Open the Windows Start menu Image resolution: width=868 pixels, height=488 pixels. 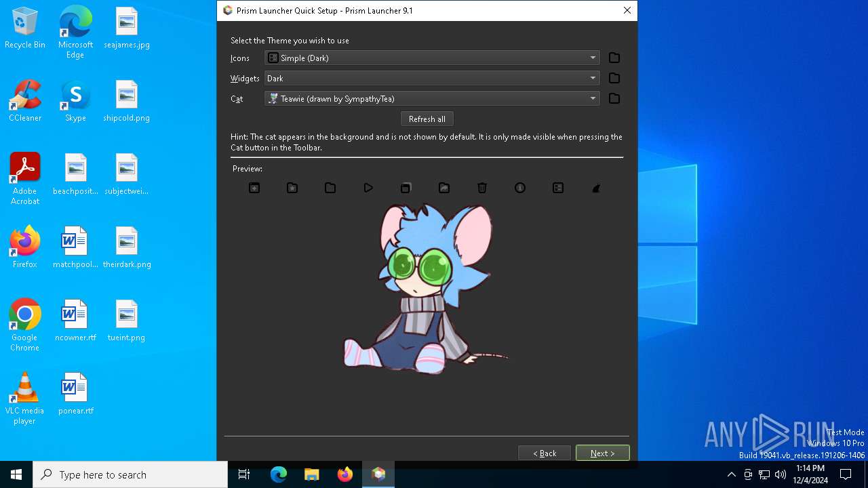[16, 474]
